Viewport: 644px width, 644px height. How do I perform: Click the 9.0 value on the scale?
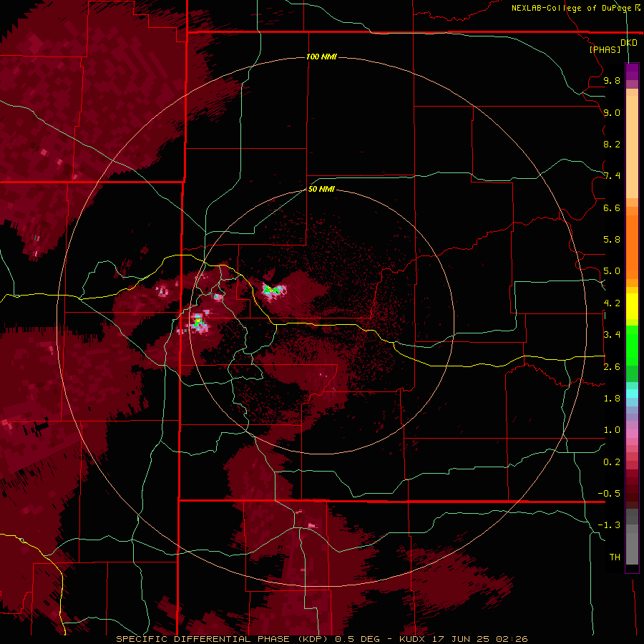click(x=612, y=112)
